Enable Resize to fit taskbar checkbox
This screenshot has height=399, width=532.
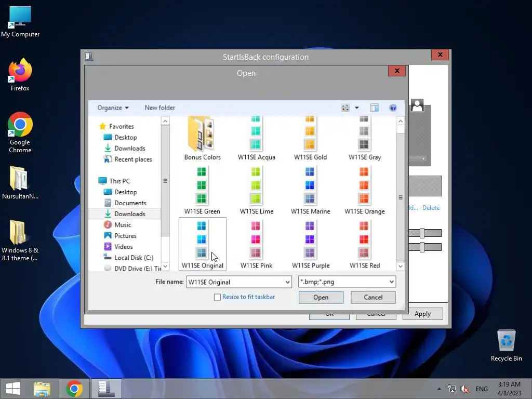click(x=218, y=297)
